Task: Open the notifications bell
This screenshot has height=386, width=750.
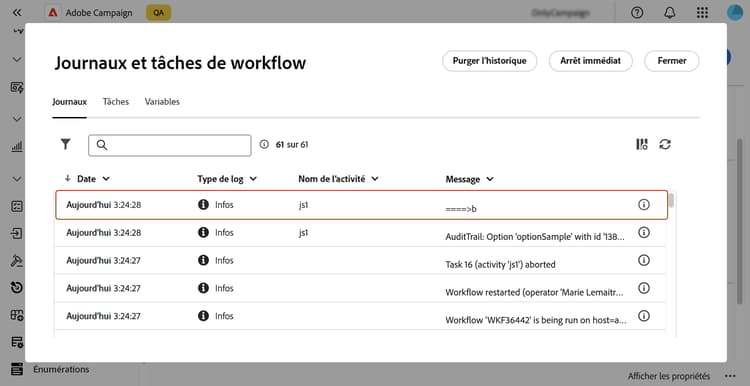Action: tap(670, 13)
